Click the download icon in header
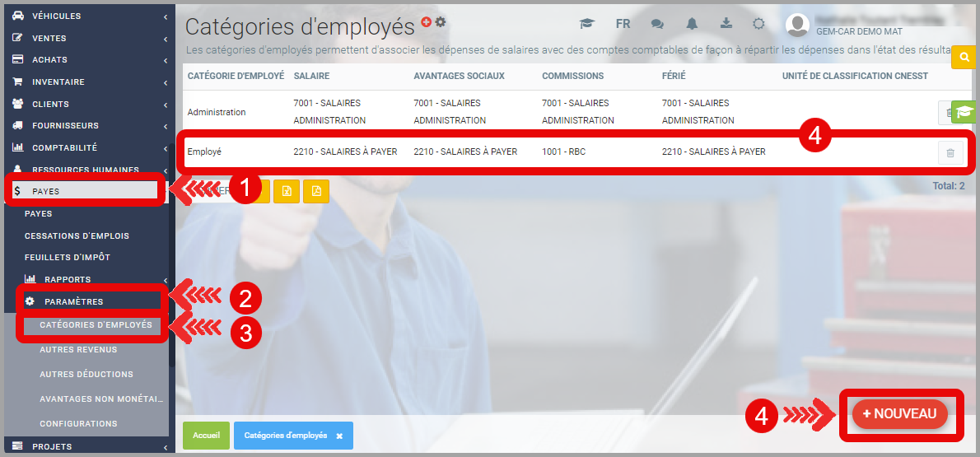The height and width of the screenshot is (457, 980). point(726,24)
